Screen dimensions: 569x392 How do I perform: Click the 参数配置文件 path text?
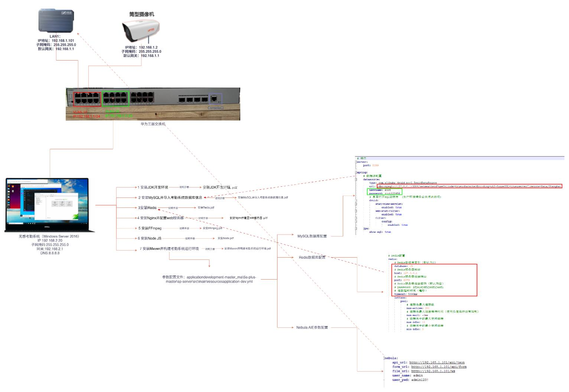click(x=209, y=279)
